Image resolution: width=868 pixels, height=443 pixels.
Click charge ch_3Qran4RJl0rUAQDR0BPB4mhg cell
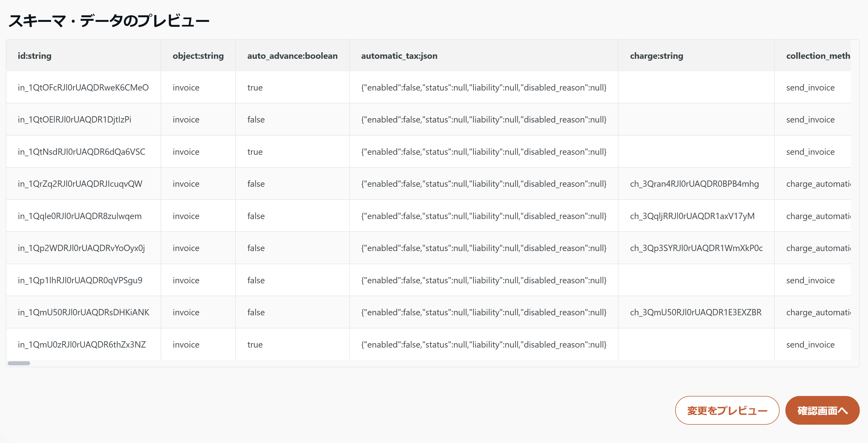(x=694, y=184)
